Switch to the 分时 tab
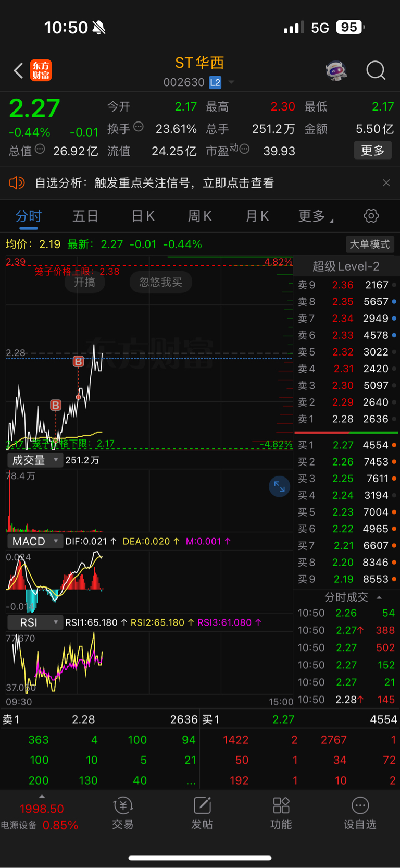The width and height of the screenshot is (400, 868). pyautogui.click(x=29, y=216)
